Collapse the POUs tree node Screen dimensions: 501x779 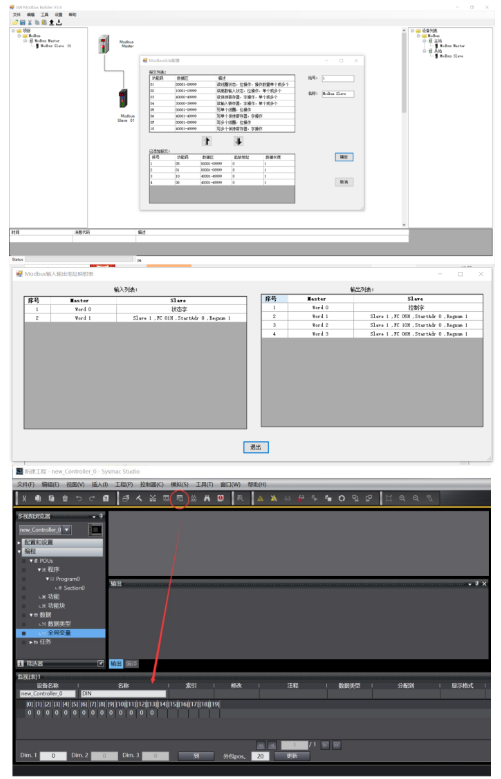[x=31, y=561]
